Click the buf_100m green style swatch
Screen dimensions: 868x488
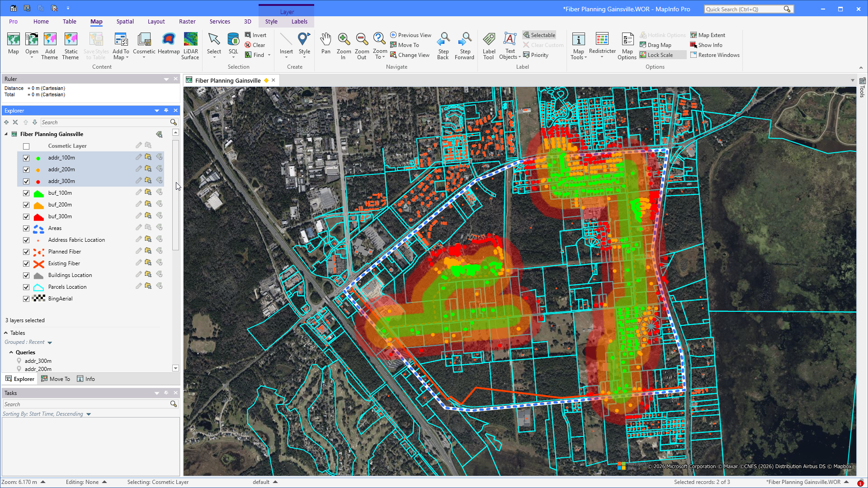tap(39, 193)
